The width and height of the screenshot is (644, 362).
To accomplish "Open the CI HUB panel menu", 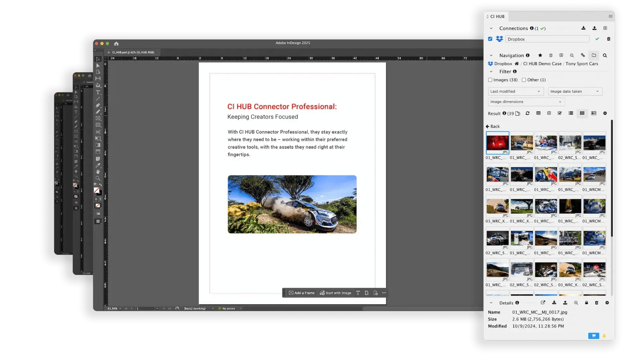I will coord(610,16).
